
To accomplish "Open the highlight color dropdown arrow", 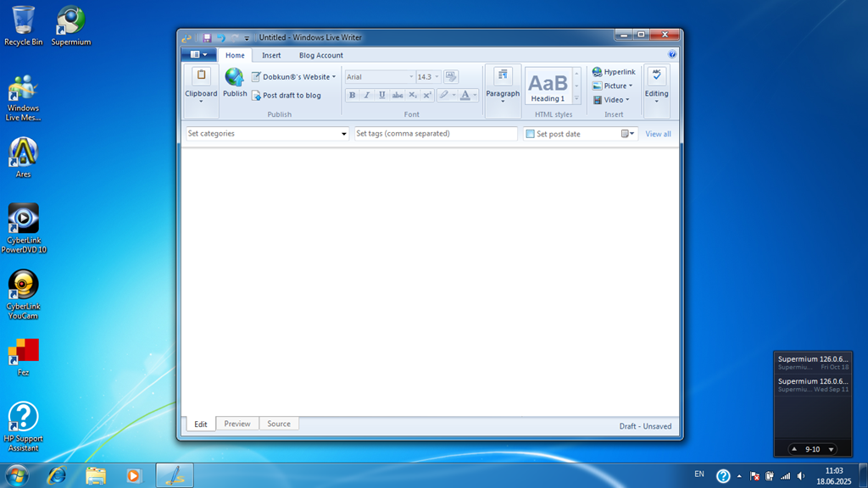I will pyautogui.click(x=454, y=95).
